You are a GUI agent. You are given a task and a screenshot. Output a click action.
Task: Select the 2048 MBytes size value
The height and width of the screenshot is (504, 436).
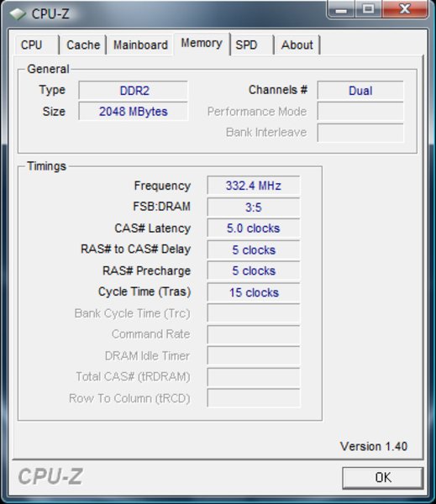(133, 111)
